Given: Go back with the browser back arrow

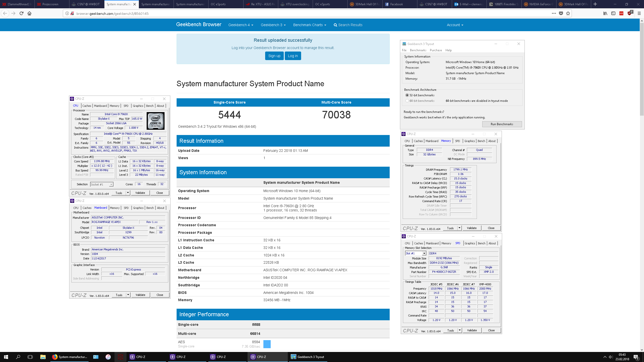Looking at the screenshot, I should [5, 13].
